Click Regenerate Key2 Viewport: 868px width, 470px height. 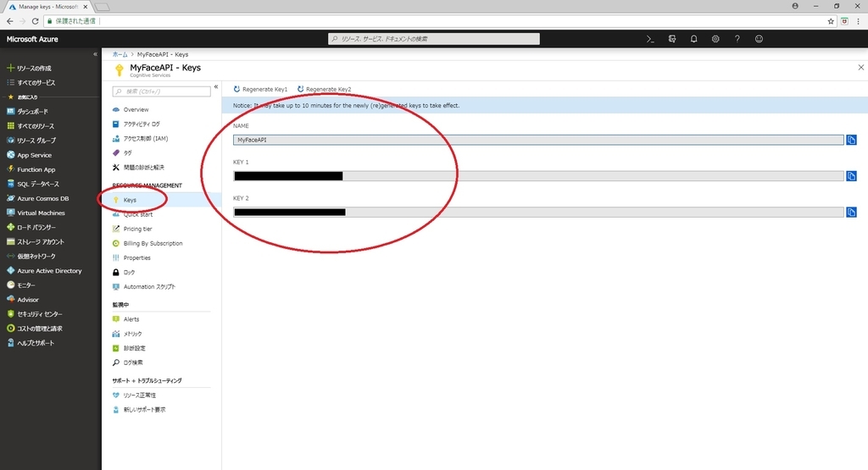[x=324, y=89]
